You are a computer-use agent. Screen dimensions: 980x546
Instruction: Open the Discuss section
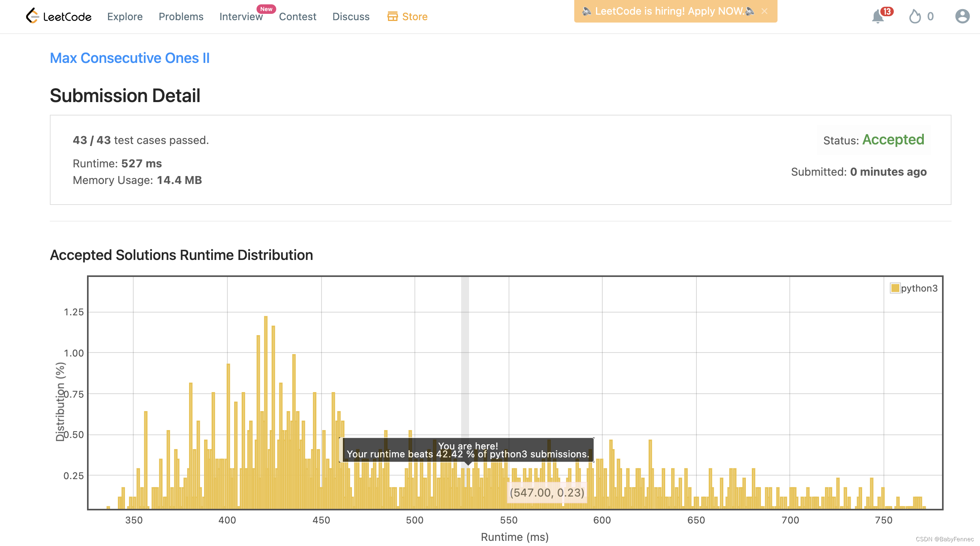coord(351,17)
